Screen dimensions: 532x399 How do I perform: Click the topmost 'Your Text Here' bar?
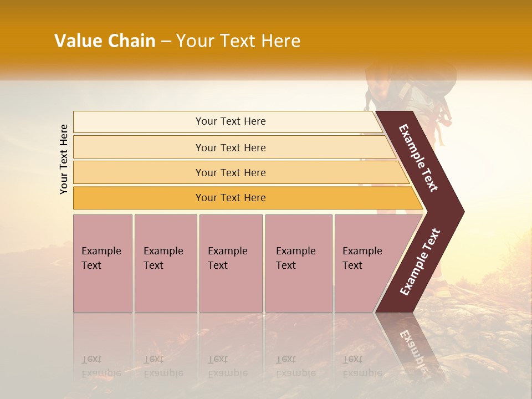click(x=228, y=121)
